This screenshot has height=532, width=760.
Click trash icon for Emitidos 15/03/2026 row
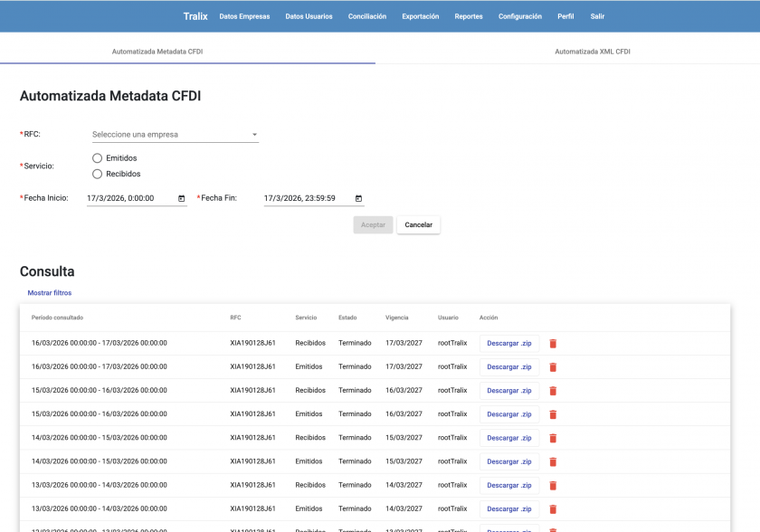[x=553, y=414]
